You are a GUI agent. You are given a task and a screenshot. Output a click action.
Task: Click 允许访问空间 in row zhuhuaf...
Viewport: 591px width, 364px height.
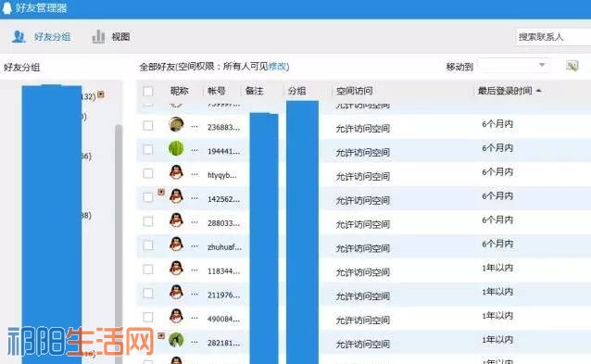362,249
